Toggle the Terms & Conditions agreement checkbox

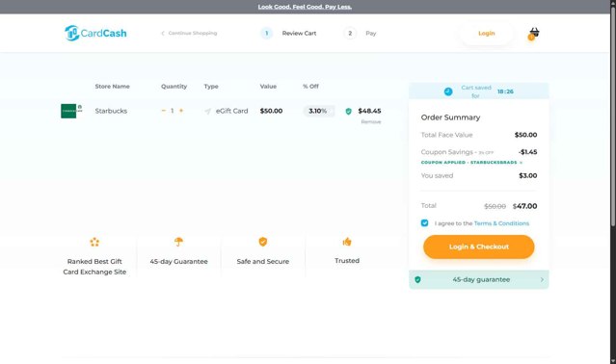pyautogui.click(x=425, y=222)
